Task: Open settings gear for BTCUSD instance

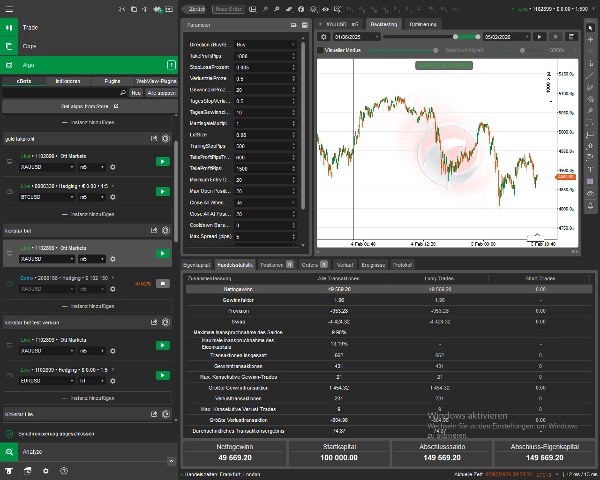Action: pos(112,198)
